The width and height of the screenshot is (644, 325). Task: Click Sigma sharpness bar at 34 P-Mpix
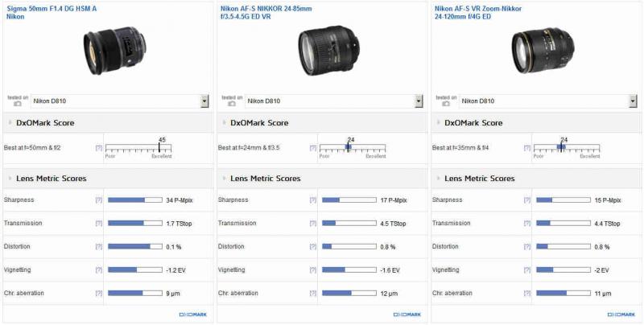[135, 200]
